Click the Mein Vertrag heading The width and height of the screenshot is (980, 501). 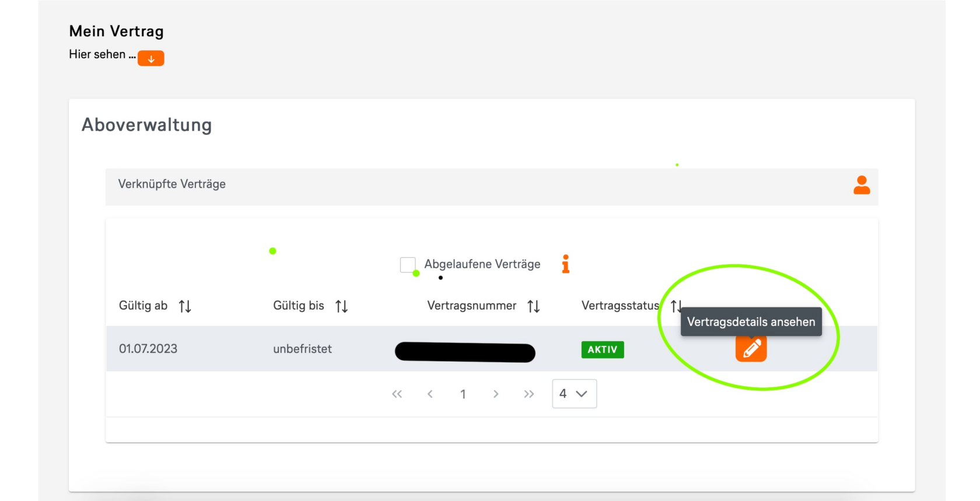(x=117, y=31)
